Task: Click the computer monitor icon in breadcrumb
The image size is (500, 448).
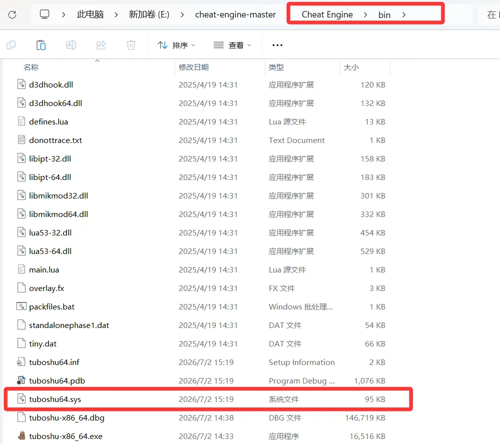Action: click(45, 14)
